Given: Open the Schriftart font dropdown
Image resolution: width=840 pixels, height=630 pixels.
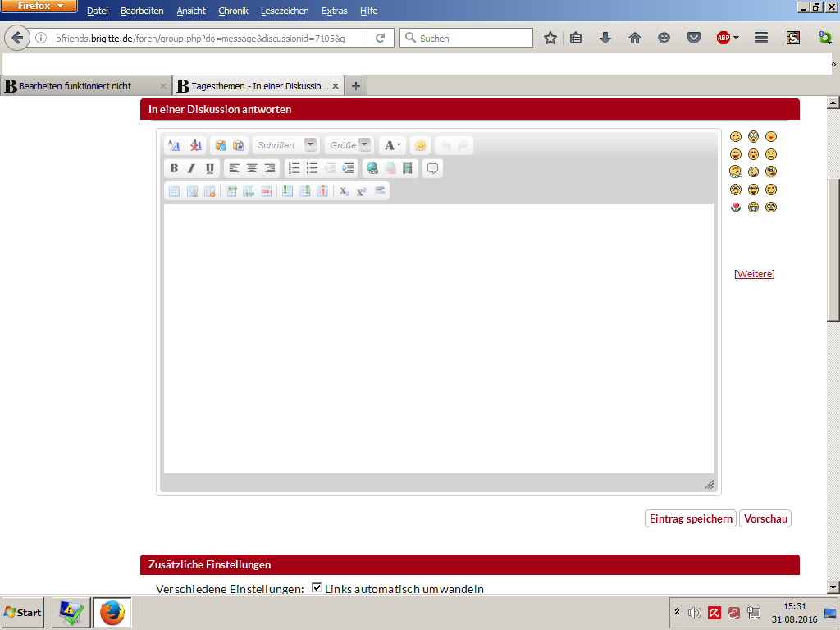Looking at the screenshot, I should pos(310,145).
